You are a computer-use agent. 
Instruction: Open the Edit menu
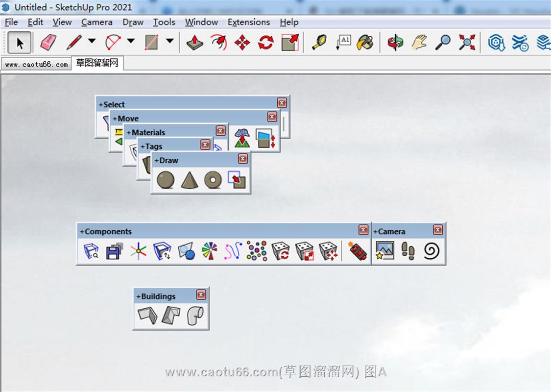[x=35, y=22]
